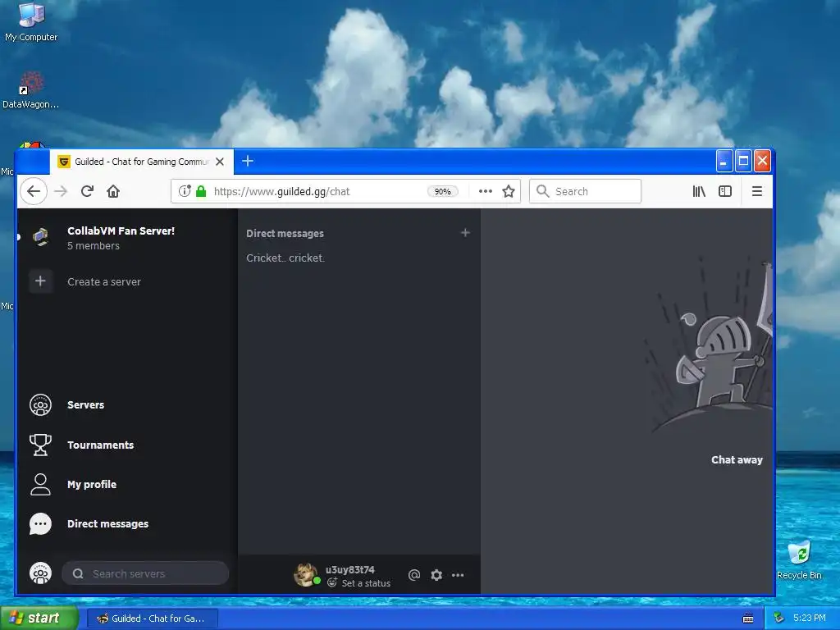Reset the 90% zoom indicator
840x630 pixels.
point(442,191)
